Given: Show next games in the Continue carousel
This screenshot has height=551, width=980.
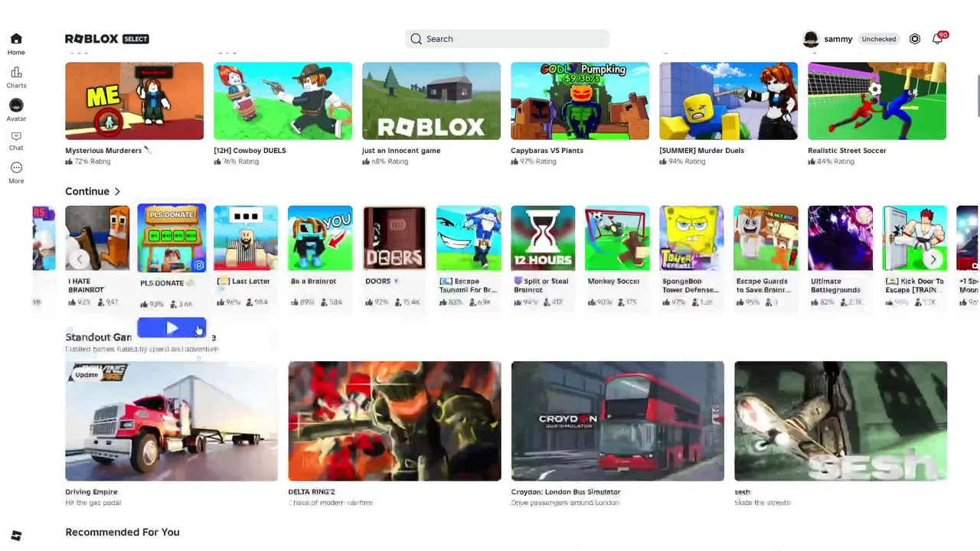Looking at the screenshot, I should pos(933,259).
